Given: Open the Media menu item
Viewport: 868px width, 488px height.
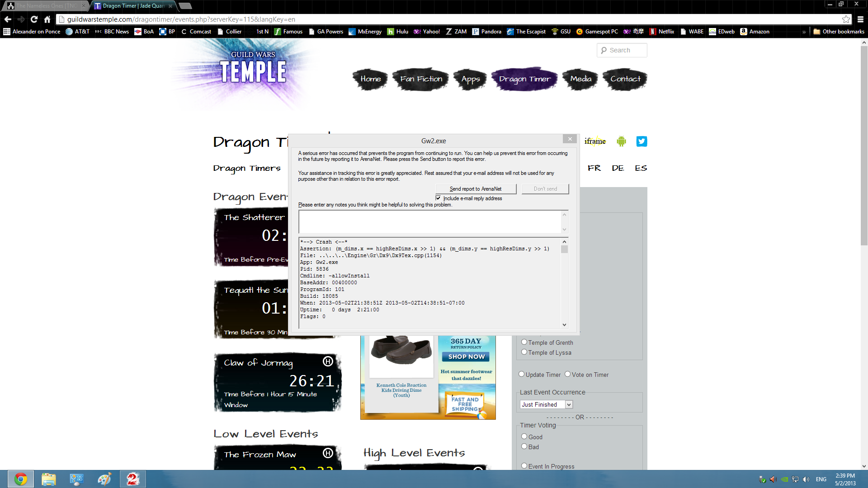Looking at the screenshot, I should tap(581, 79).
